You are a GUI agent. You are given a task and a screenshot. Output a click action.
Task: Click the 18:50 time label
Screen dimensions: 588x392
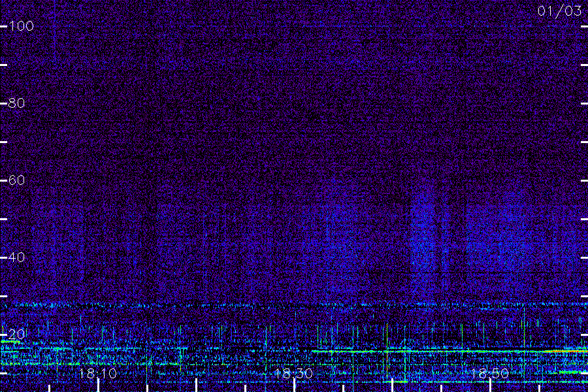point(489,373)
